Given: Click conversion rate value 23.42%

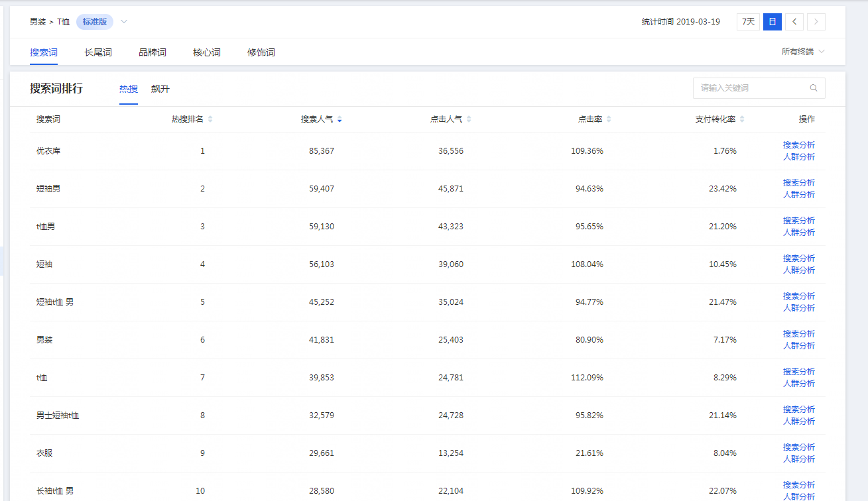Looking at the screenshot, I should (723, 189).
